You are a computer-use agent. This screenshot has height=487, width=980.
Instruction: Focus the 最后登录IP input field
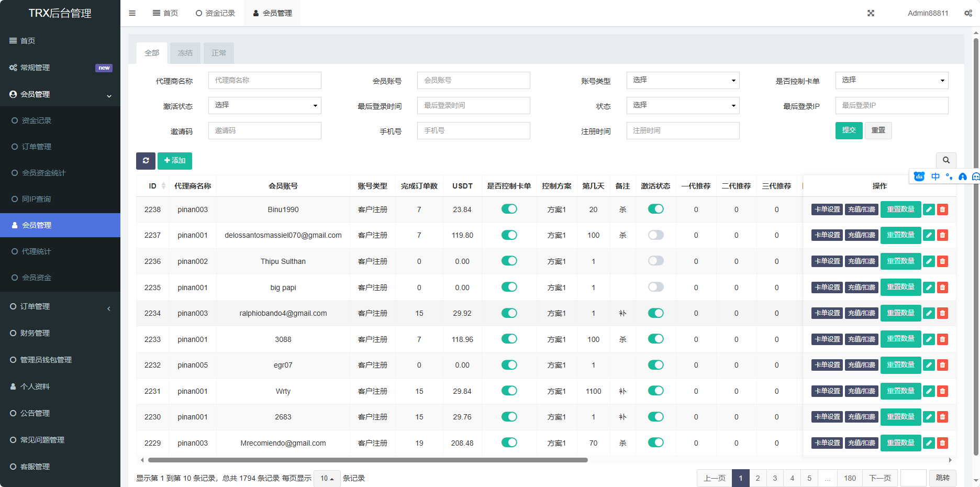(x=892, y=105)
